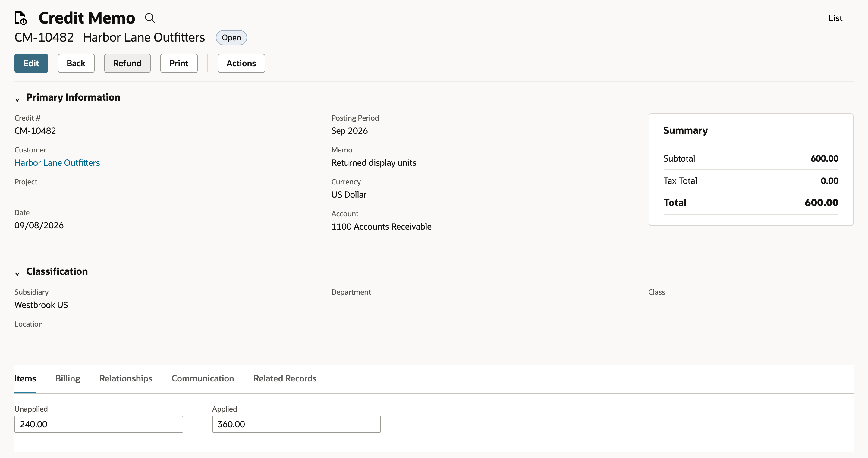Click the Open status badge
Viewport: 868px width, 458px height.
[231, 38]
